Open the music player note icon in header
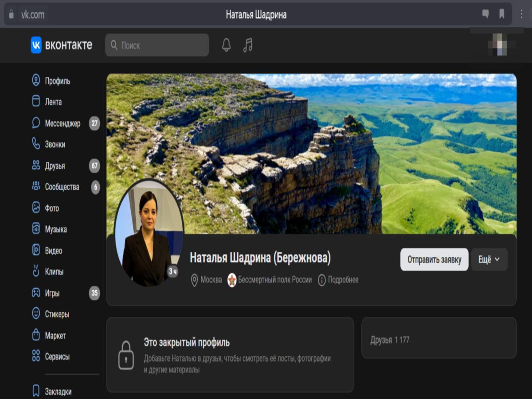This screenshot has height=399, width=532. click(x=248, y=45)
